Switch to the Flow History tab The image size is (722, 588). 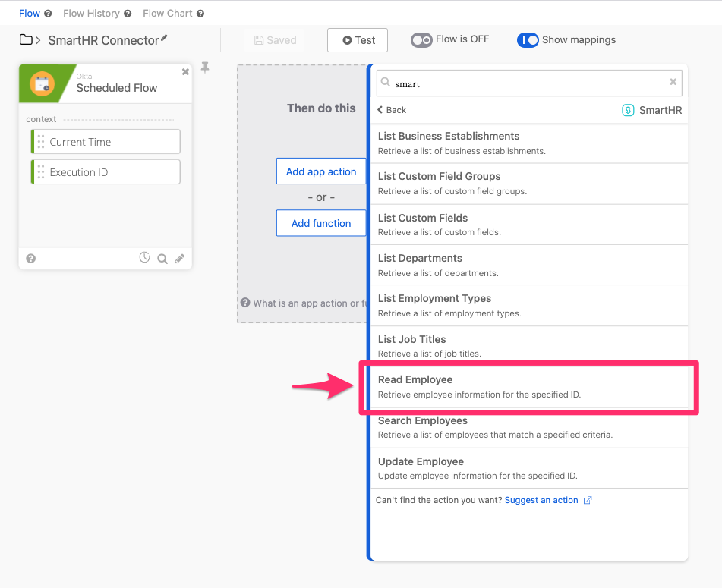92,12
